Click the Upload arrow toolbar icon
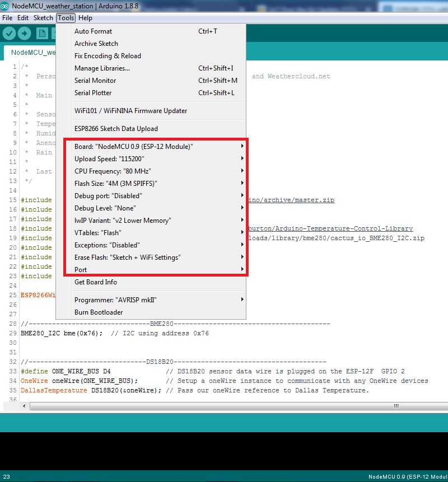The image size is (448, 482). point(24,33)
